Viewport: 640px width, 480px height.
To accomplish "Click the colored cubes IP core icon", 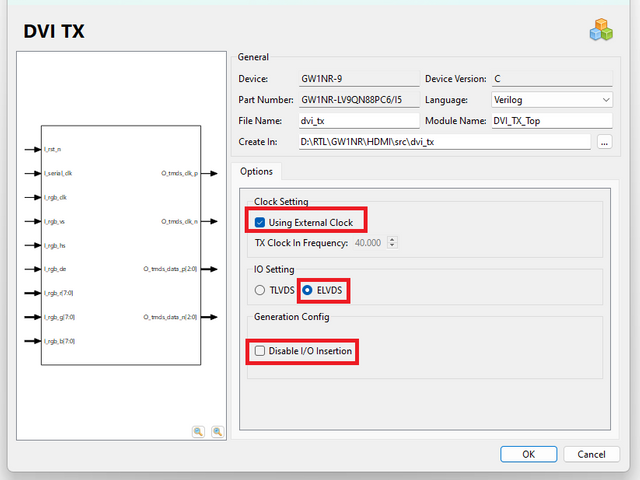I will pos(601,29).
